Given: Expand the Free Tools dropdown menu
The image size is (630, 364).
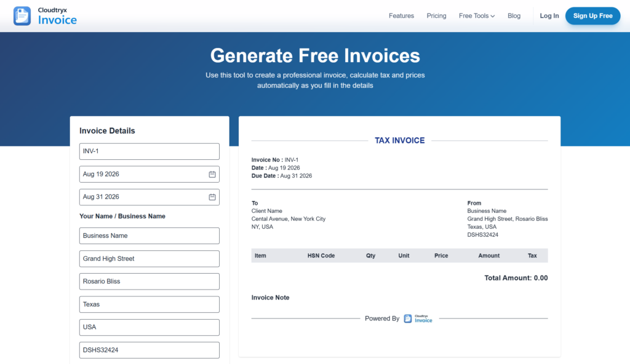Looking at the screenshot, I should click(x=477, y=16).
